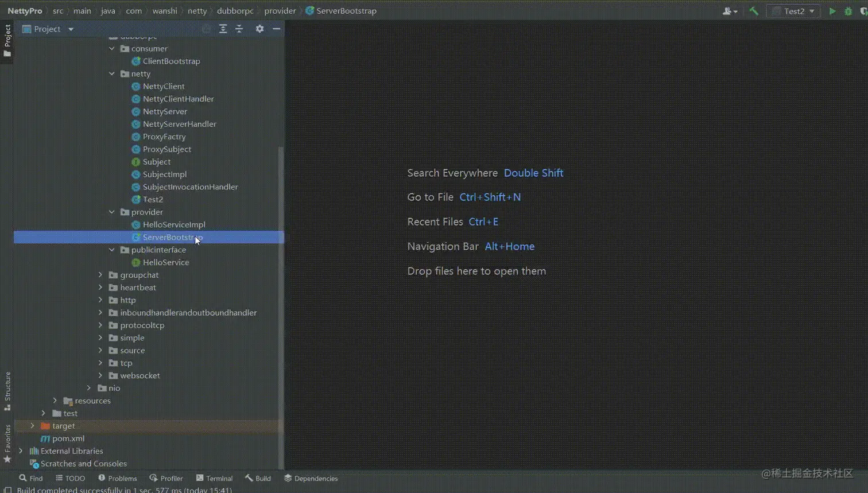Click the simple folder icon
868x493 pixels.
[x=113, y=338]
